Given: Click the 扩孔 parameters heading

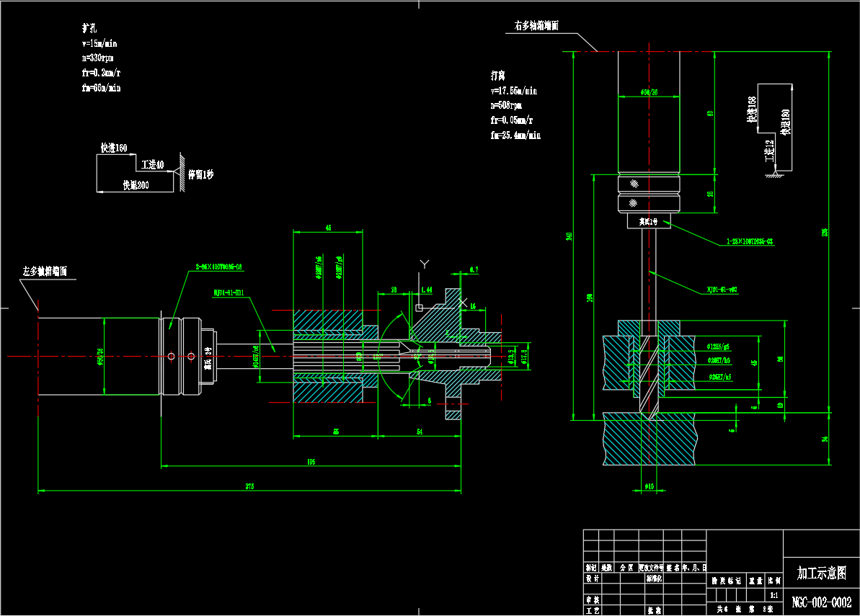Looking at the screenshot, I should (89, 29).
